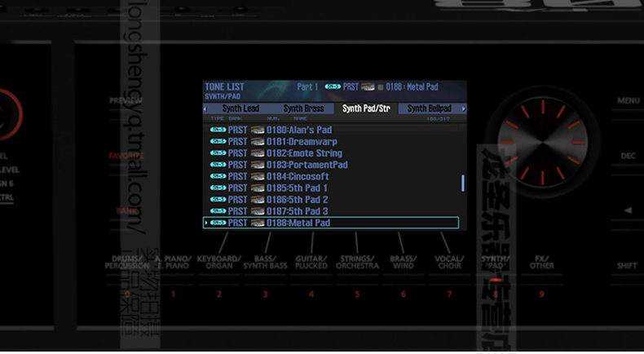Select VOCAL/CHOIR category button 7
Image resolution: width=644 pixels, height=354 pixels.
[x=449, y=276]
